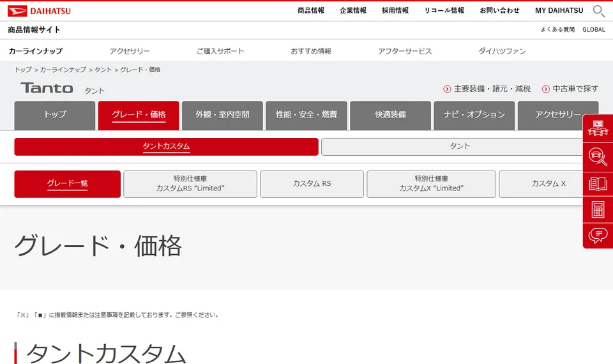Open 企業情報 in top menu
Viewport: 613px width, 364px height.
(353, 11)
